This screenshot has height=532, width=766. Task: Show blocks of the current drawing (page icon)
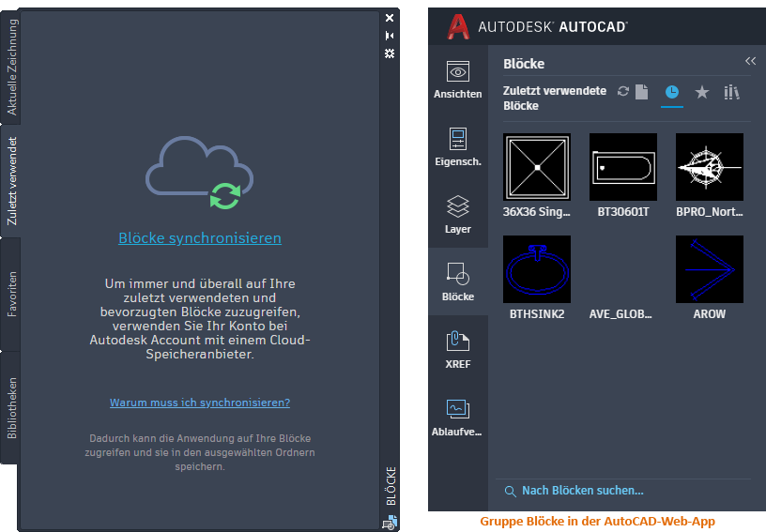(x=642, y=91)
